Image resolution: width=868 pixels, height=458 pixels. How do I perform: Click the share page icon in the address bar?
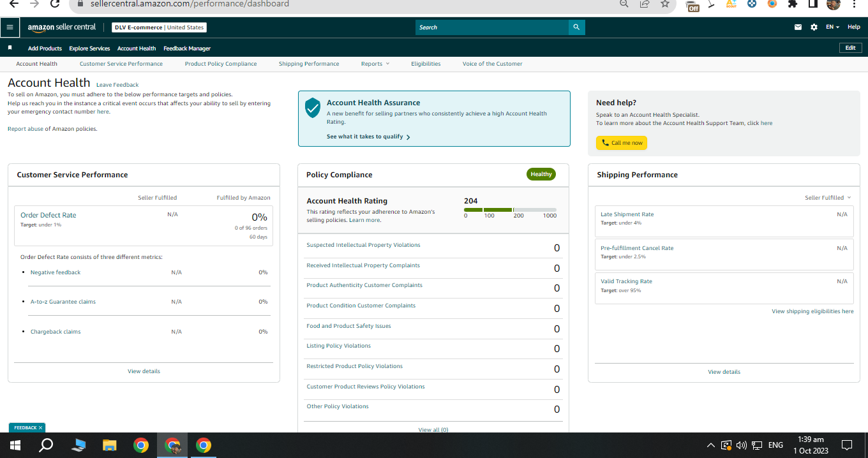point(645,4)
